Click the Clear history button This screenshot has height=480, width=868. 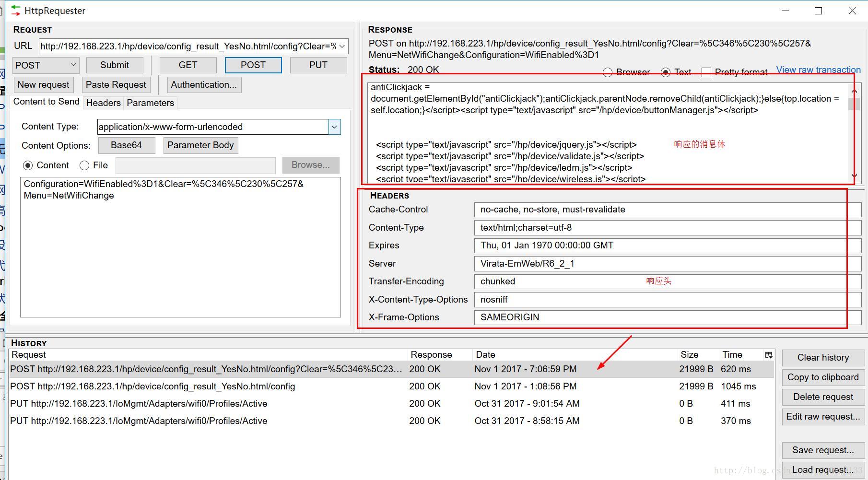(823, 358)
